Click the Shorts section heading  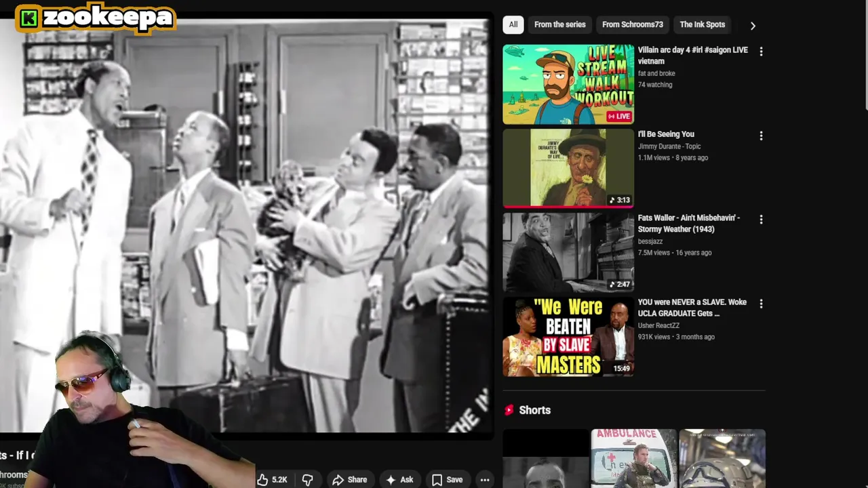pyautogui.click(x=534, y=410)
